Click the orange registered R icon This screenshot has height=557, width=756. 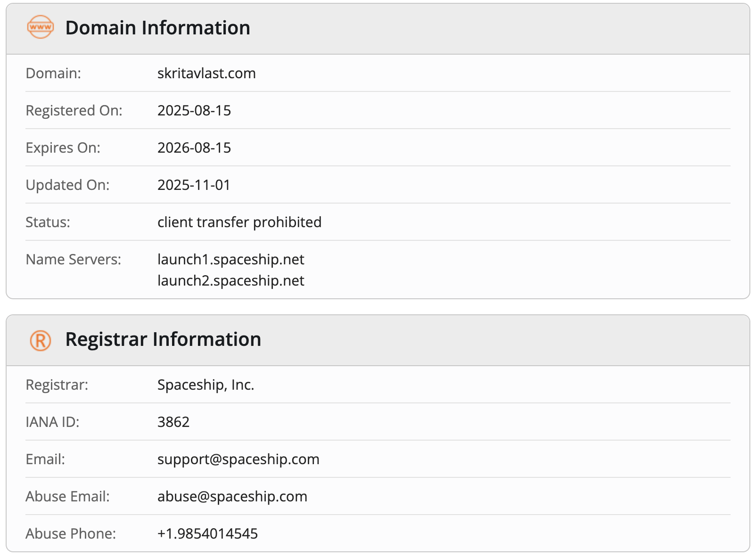coord(41,340)
